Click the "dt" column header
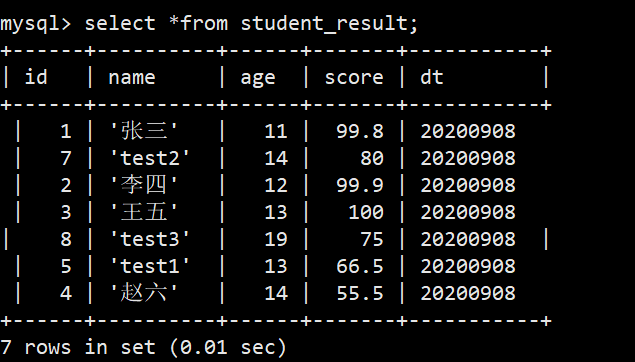The width and height of the screenshot is (635, 362). (432, 77)
